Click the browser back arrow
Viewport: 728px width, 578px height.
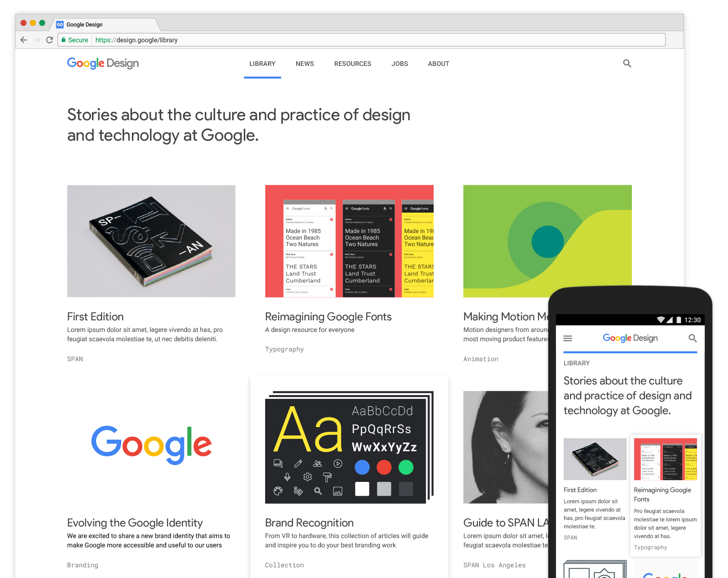pyautogui.click(x=24, y=40)
